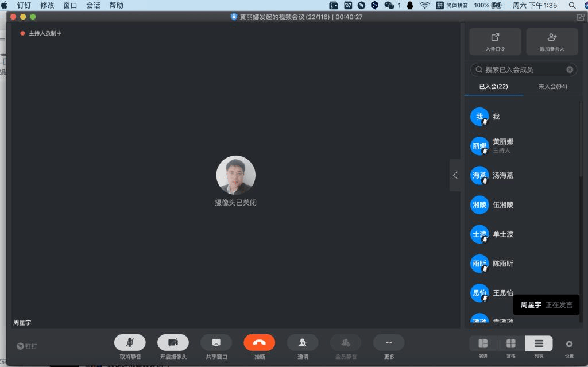Hang up the call with 挂断

259,343
